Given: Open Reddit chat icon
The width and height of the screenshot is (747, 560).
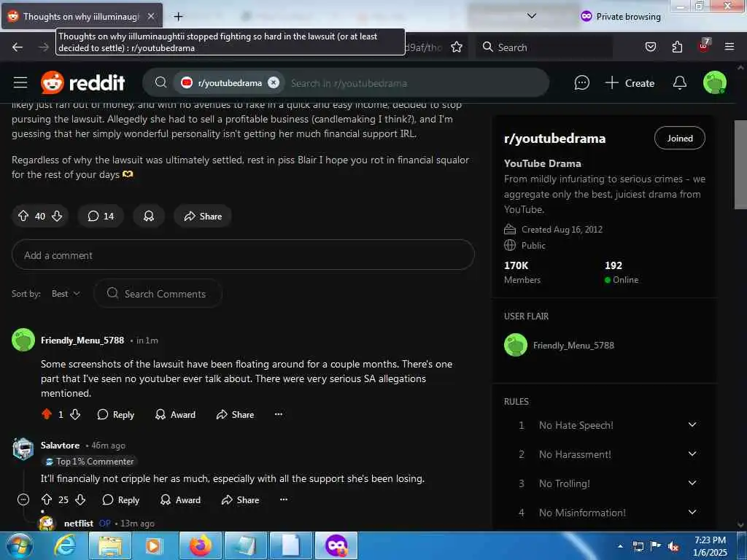Looking at the screenshot, I should coord(581,83).
